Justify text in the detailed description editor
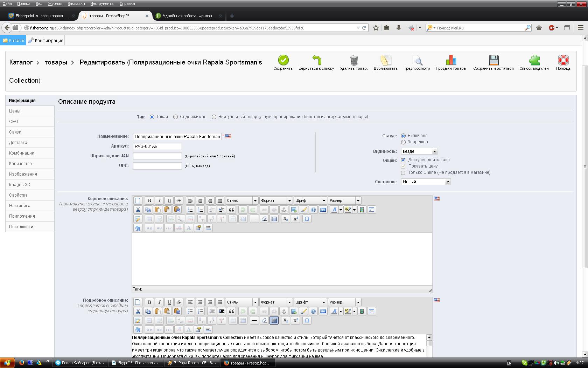The width and height of the screenshot is (588, 368). tap(220, 302)
